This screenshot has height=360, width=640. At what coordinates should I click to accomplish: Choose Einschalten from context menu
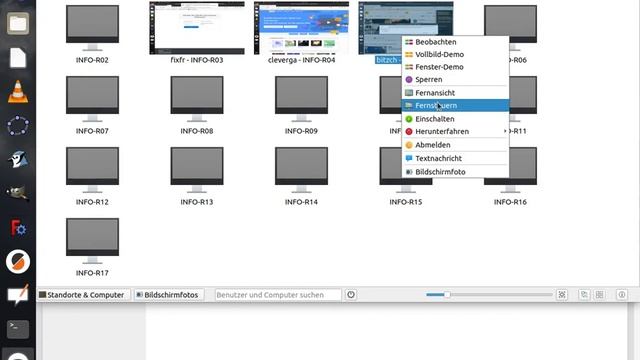(456, 119)
